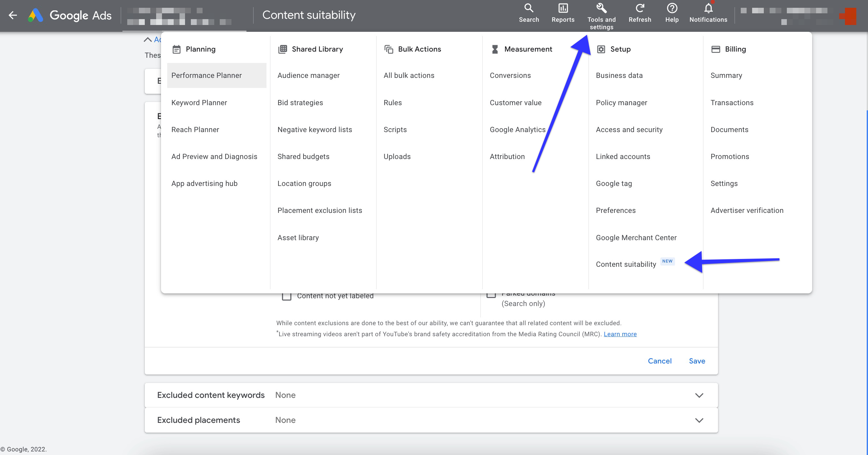Click the Planning calendar icon
This screenshot has width=868, height=455.
click(x=177, y=50)
